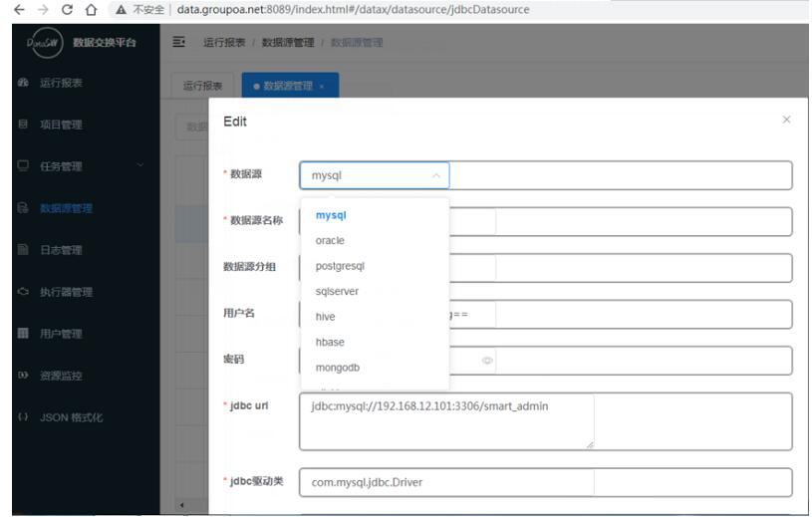Image resolution: width=812 pixels, height=517 pixels.
Task: Open 任务管理 in the sidebar
Action: point(61,166)
